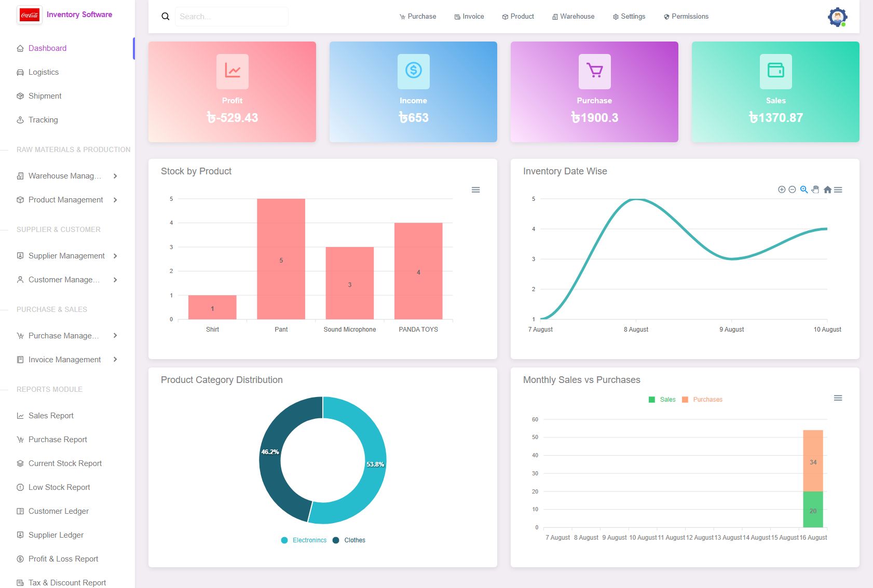Open the Settings top navigation item
This screenshot has width=873, height=588.
629,17
